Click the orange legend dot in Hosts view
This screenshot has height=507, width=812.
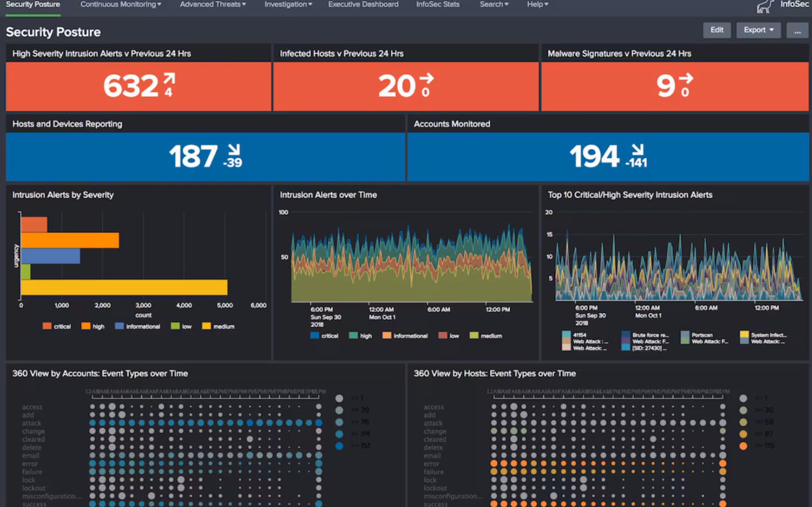[x=743, y=446]
